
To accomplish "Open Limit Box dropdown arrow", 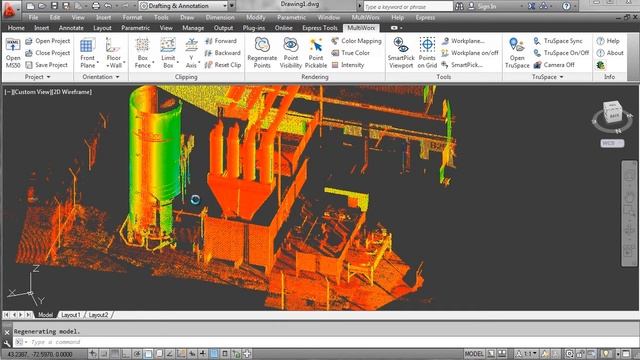I will (178, 62).
